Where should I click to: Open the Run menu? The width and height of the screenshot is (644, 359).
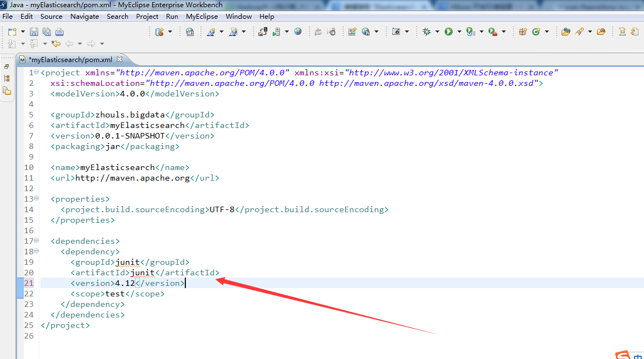pyautogui.click(x=172, y=17)
